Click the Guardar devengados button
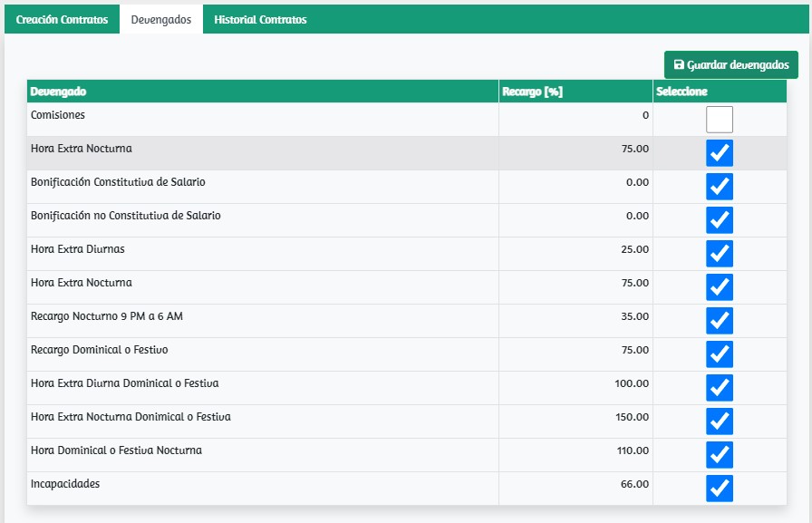Viewport: 812px width, 523px height. tap(730, 65)
